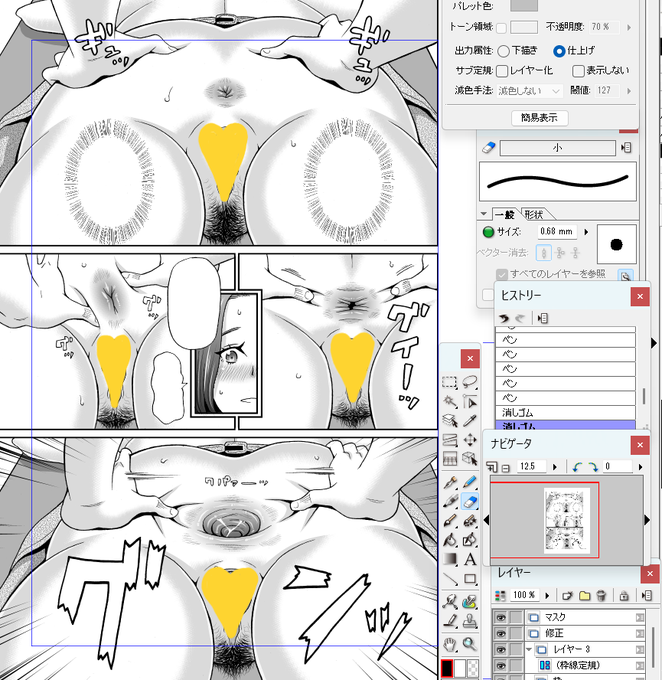
Task: Select the lasso selection tool
Action: [470, 382]
